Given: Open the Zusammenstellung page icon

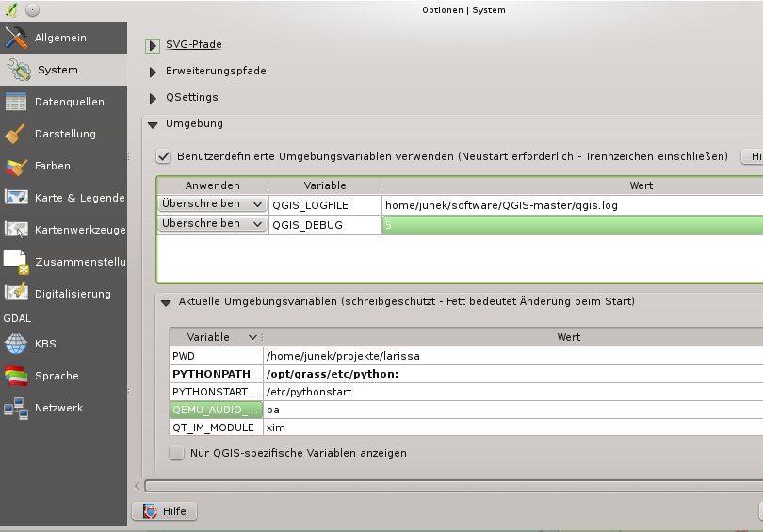Looking at the screenshot, I should (x=16, y=262).
